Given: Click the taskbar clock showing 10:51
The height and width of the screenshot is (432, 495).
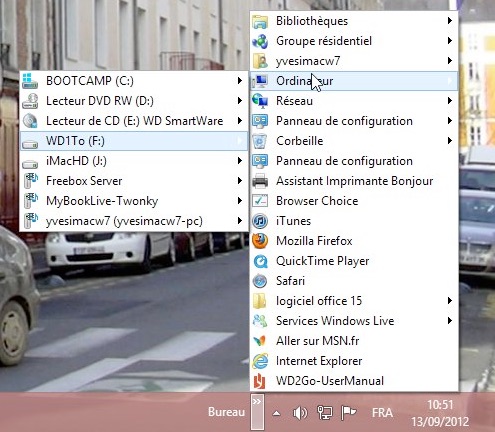Looking at the screenshot, I should click(440, 405).
